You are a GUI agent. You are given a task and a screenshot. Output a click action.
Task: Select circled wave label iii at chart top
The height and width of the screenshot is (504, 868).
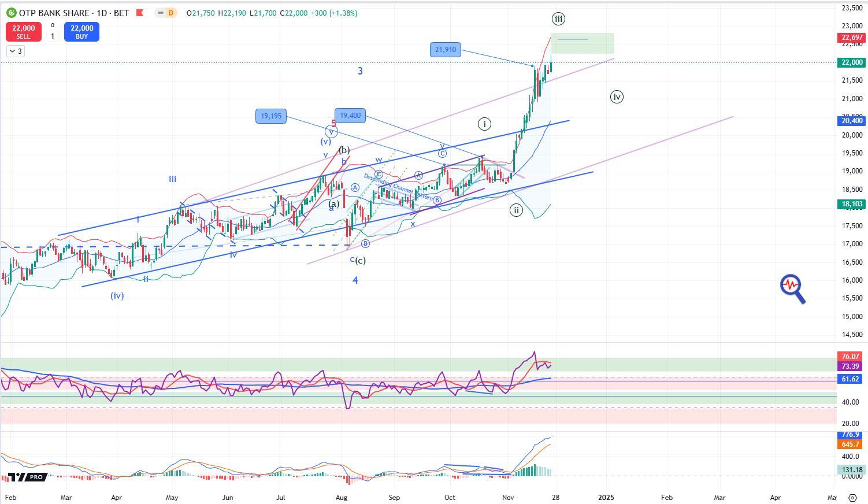(558, 19)
